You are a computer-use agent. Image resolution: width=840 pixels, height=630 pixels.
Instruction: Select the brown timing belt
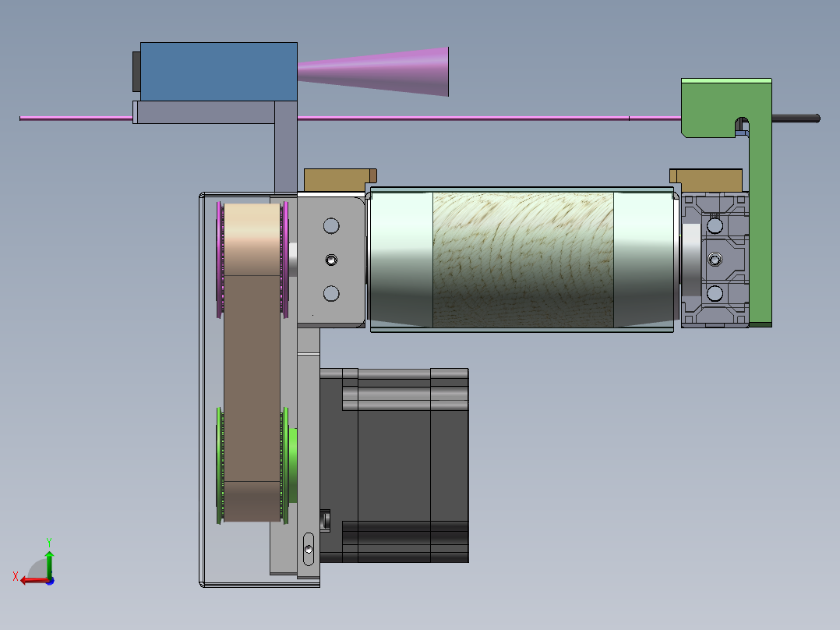point(252,362)
